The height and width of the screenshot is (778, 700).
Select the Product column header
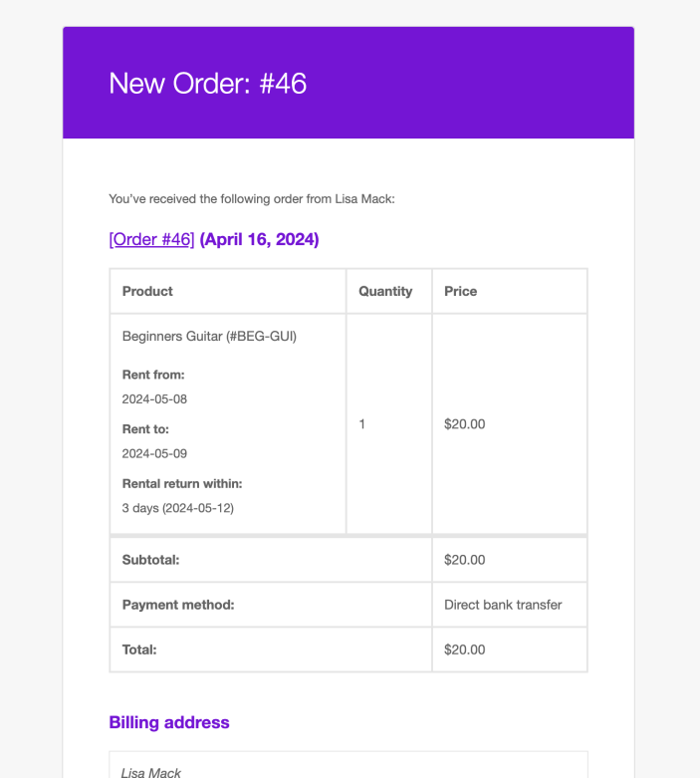(x=147, y=291)
